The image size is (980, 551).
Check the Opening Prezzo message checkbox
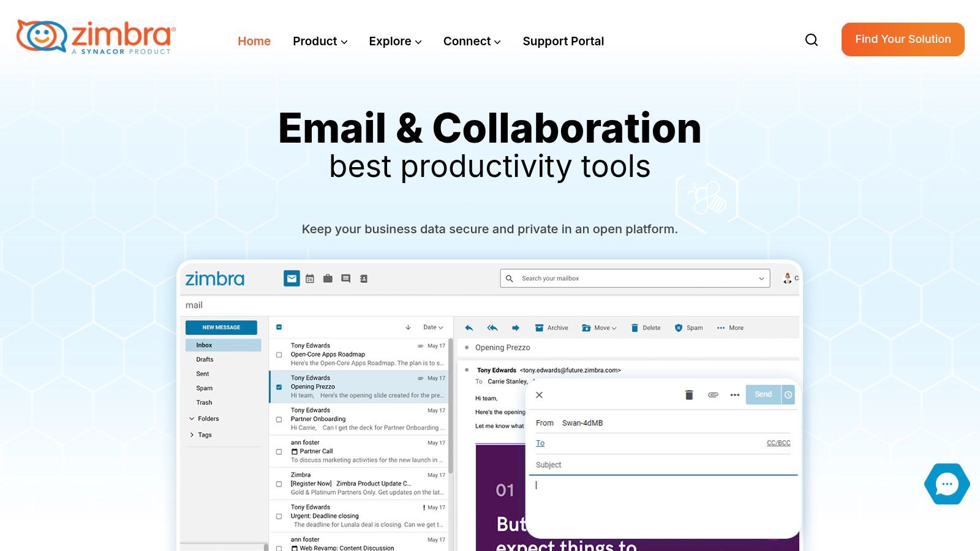tap(279, 387)
